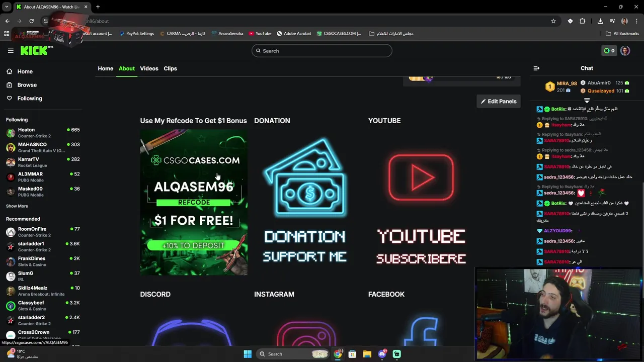Click the ALZYOUD99 username in chat
This screenshot has width=644, height=362.
(557, 231)
